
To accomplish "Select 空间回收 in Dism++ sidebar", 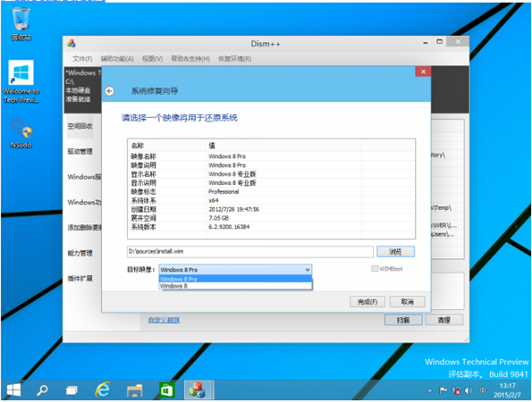I will coord(80,127).
